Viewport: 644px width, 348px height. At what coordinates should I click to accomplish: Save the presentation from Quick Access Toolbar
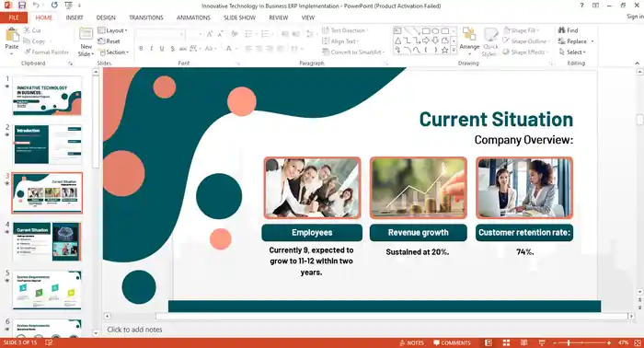[x=22, y=6]
